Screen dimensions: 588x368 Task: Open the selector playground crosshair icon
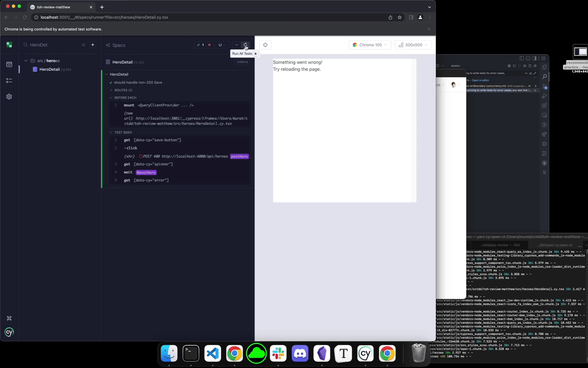265,45
